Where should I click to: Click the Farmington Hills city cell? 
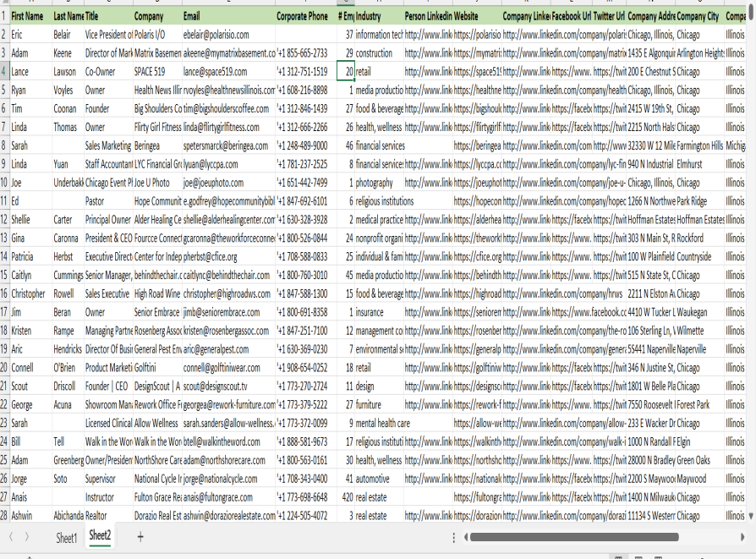(x=700, y=145)
